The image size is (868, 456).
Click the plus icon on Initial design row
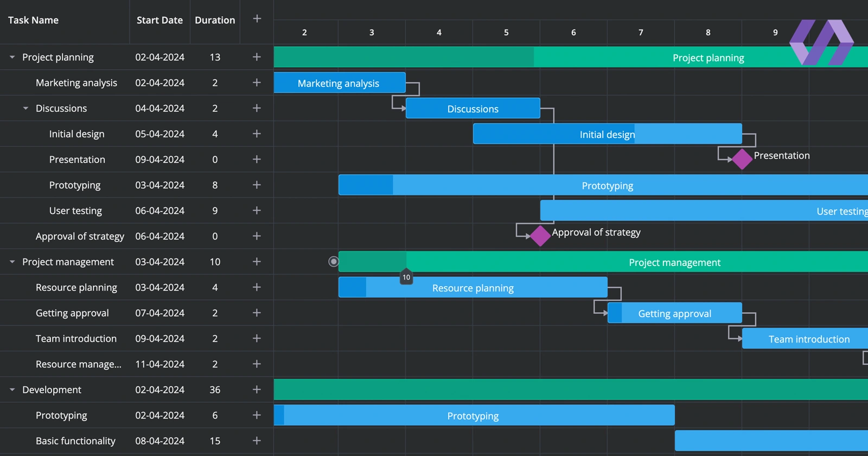(x=257, y=134)
